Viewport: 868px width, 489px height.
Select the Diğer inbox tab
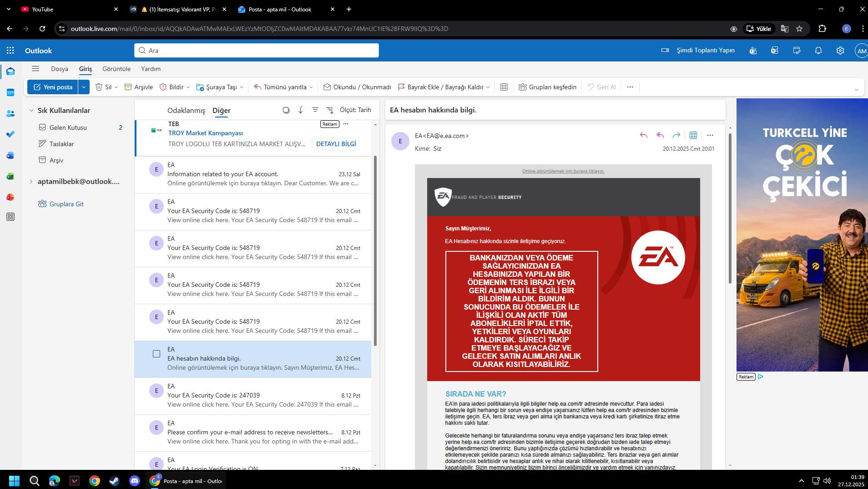tap(222, 110)
